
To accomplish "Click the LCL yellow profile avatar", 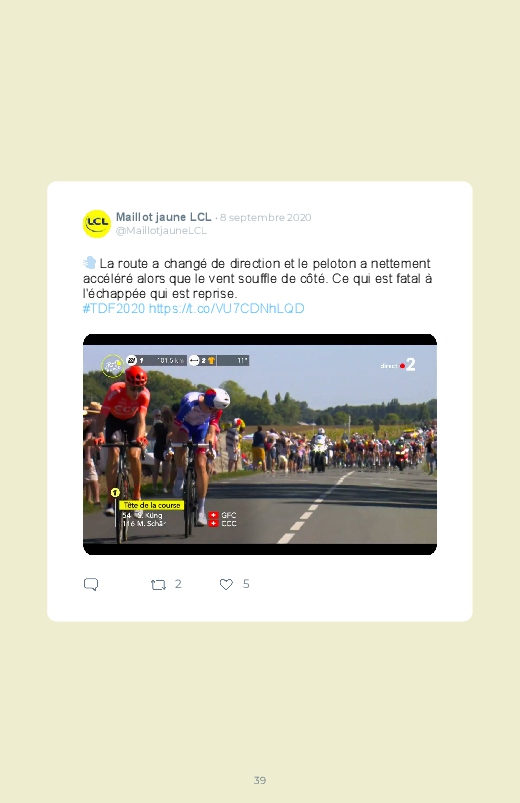I will 97,224.
